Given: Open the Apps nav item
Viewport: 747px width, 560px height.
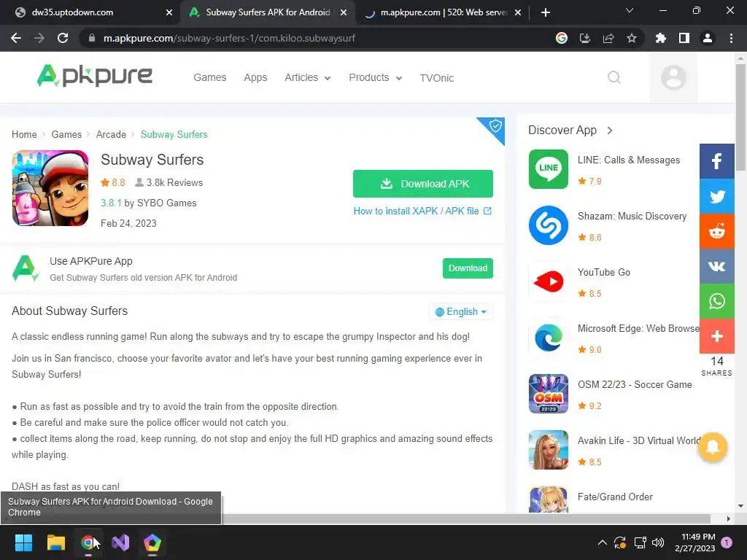Looking at the screenshot, I should (x=255, y=77).
